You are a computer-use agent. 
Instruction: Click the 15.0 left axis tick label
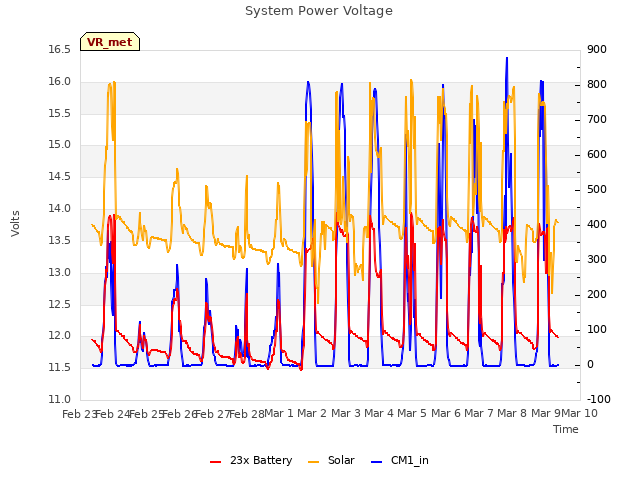point(60,145)
